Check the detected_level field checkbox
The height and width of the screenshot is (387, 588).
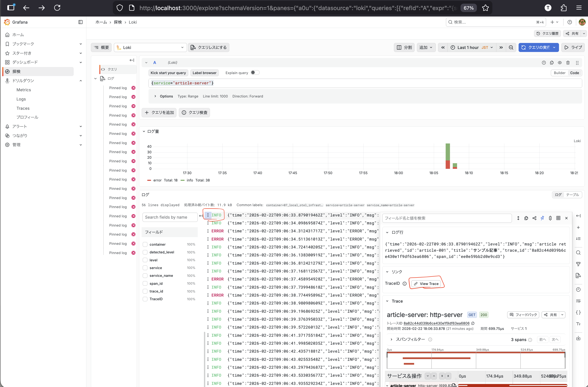coord(145,252)
